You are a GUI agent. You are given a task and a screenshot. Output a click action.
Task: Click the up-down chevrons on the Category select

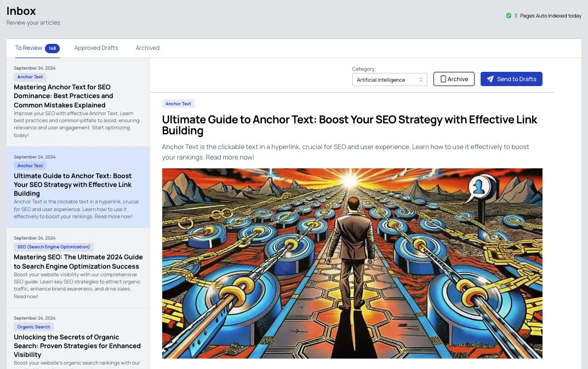[x=421, y=80]
